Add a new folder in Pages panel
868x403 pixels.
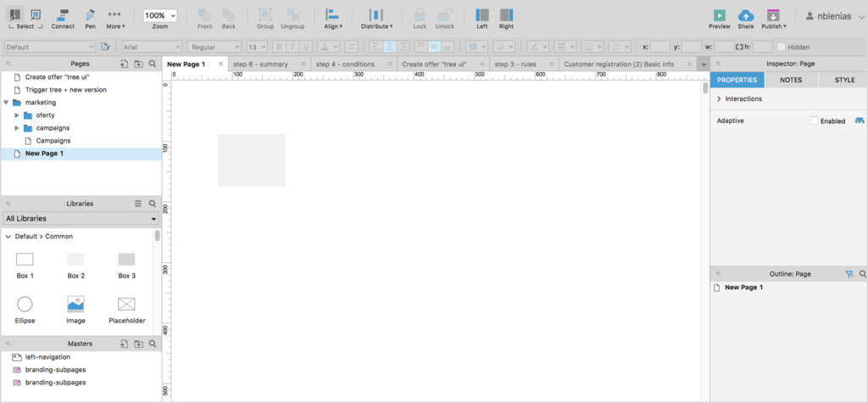point(139,64)
